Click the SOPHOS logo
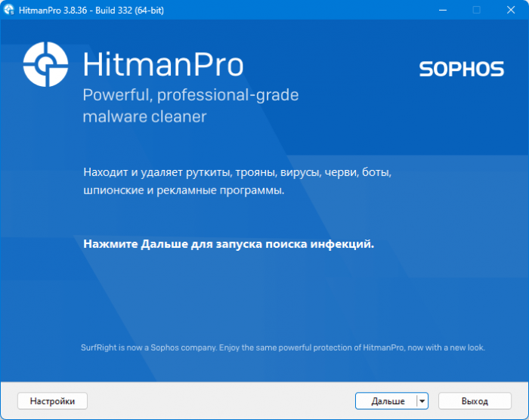 click(x=462, y=69)
